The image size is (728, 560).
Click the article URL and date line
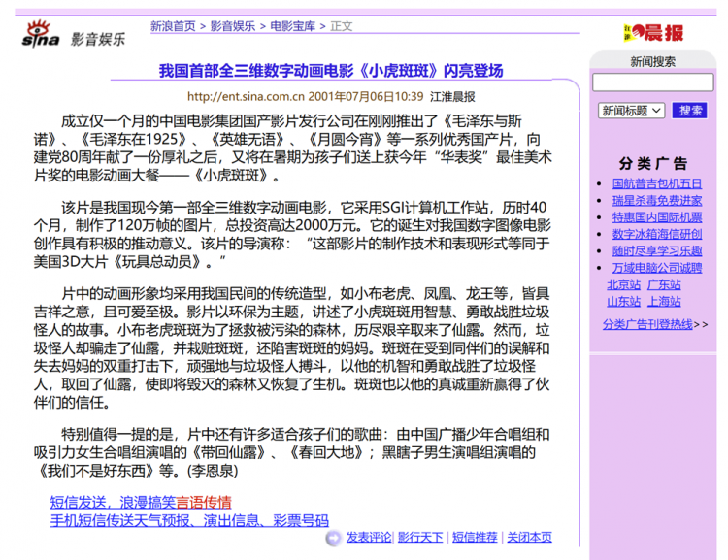(306, 97)
